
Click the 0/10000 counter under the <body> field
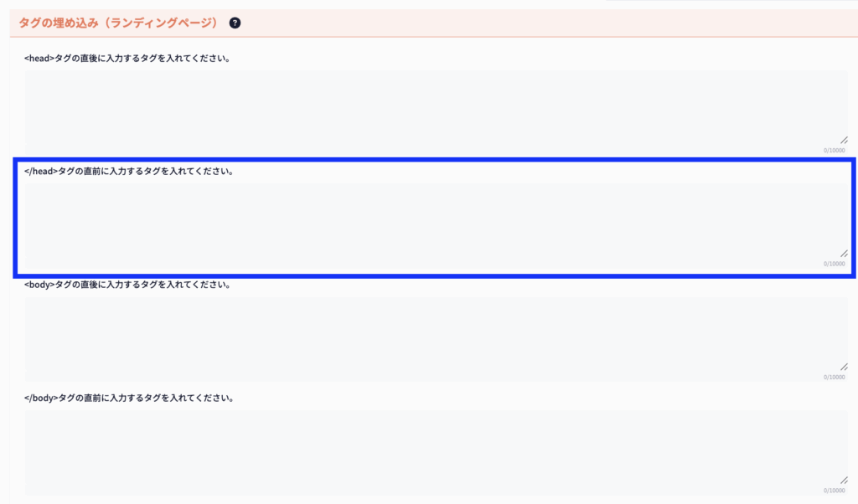click(834, 377)
